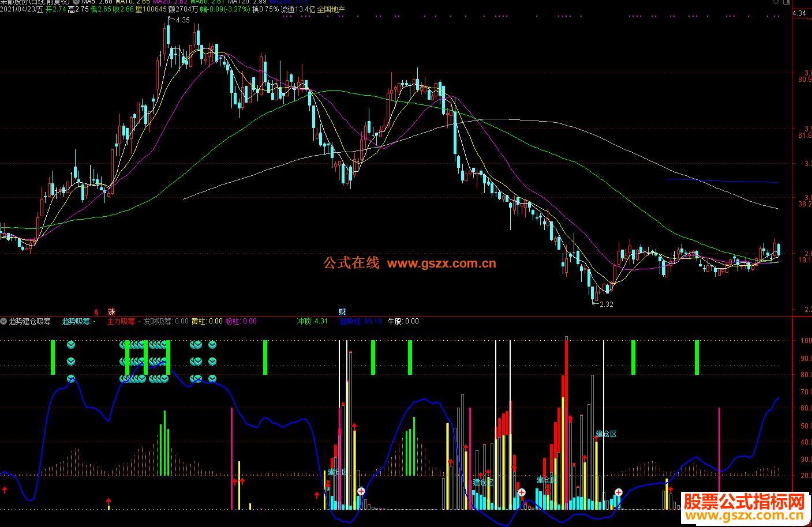Click the 20.0 level on indicator axis
Image resolution: width=812 pixels, height=527 pixels.
805,476
